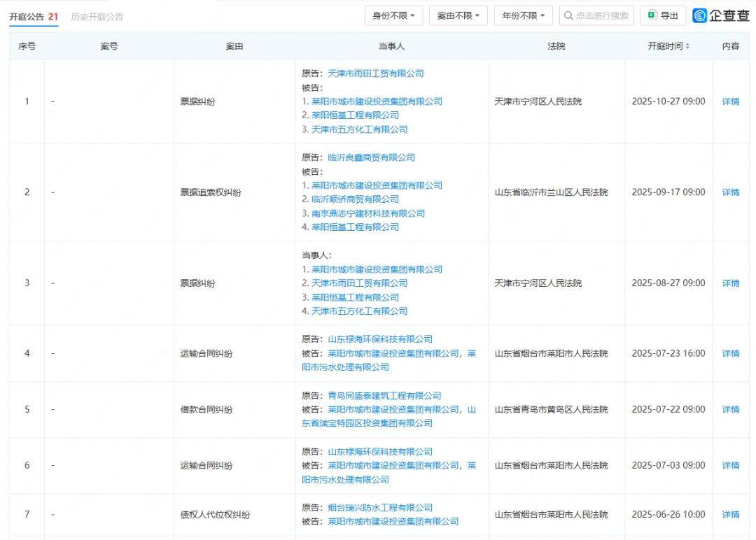
Task: Open 临沂良鑫商贸有限公司 company link
Action: [x=371, y=157]
